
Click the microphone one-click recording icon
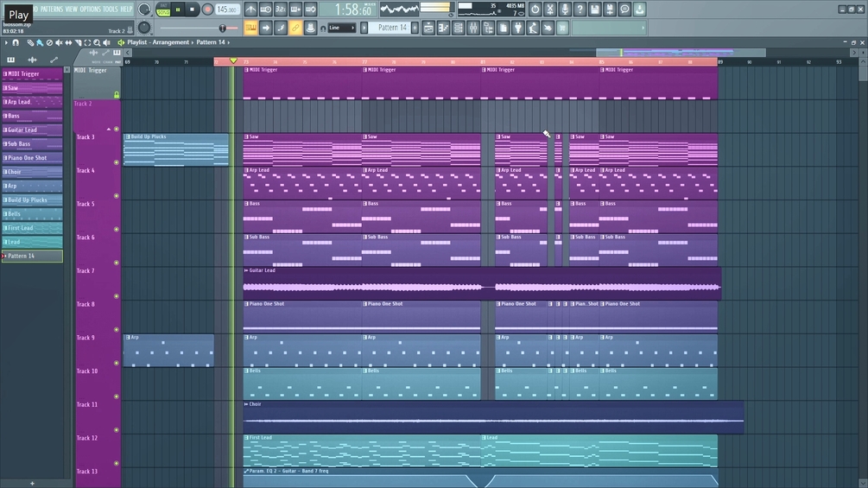(x=565, y=10)
